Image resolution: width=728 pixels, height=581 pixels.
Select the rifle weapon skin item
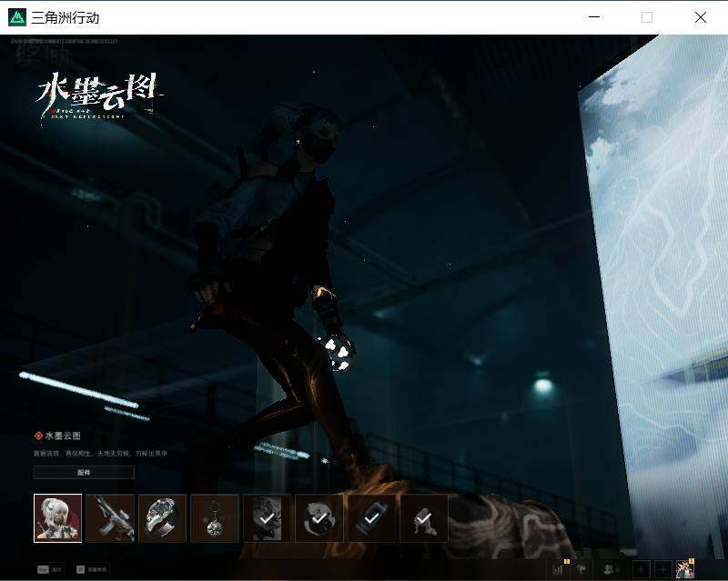coord(110,518)
